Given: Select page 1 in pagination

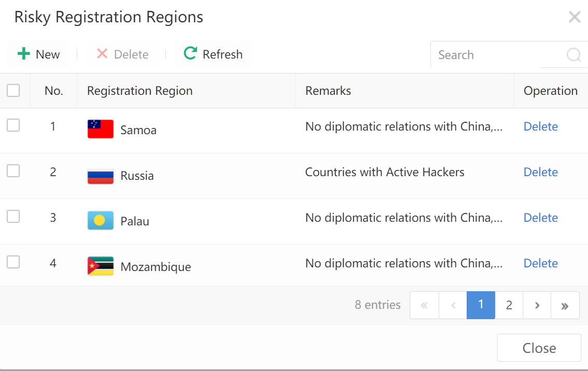Looking at the screenshot, I should pos(481,305).
